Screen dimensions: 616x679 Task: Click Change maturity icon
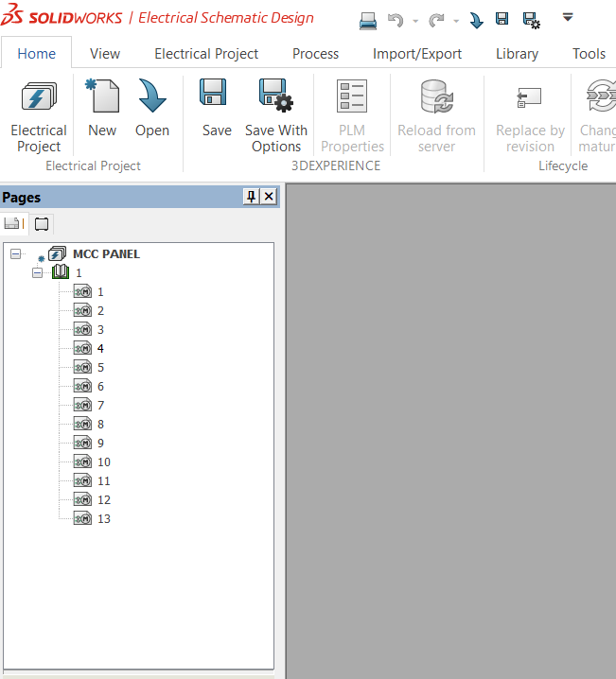click(602, 96)
